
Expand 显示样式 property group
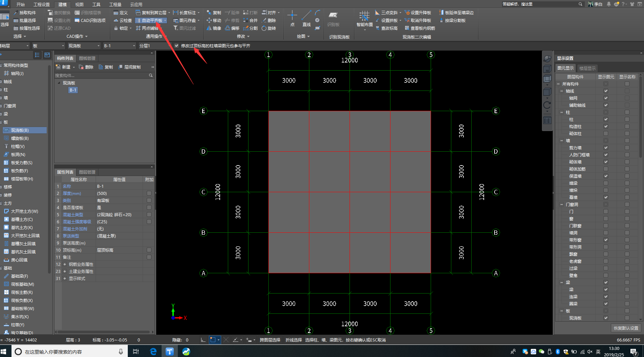pyautogui.click(x=65, y=278)
